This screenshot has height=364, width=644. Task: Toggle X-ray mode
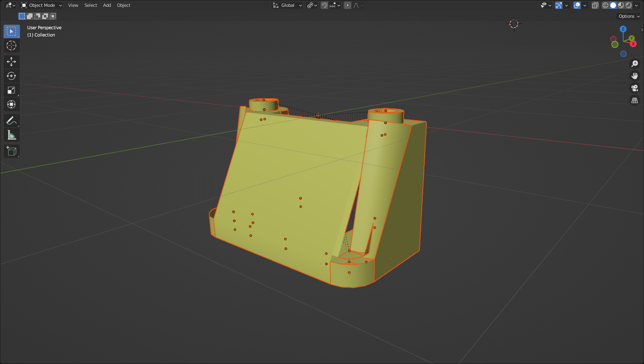(x=595, y=5)
